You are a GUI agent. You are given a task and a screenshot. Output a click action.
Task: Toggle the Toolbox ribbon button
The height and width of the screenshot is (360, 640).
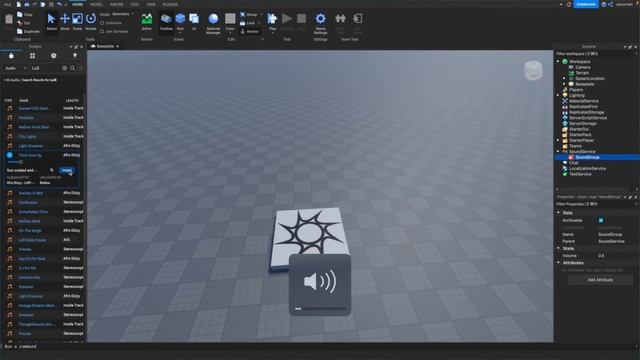click(x=166, y=22)
